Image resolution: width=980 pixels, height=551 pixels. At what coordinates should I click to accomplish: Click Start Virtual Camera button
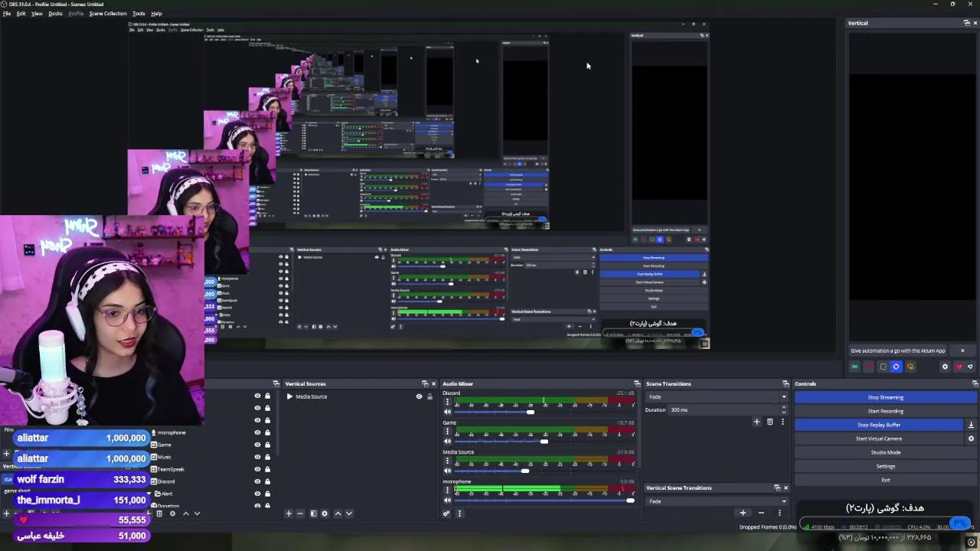(879, 439)
